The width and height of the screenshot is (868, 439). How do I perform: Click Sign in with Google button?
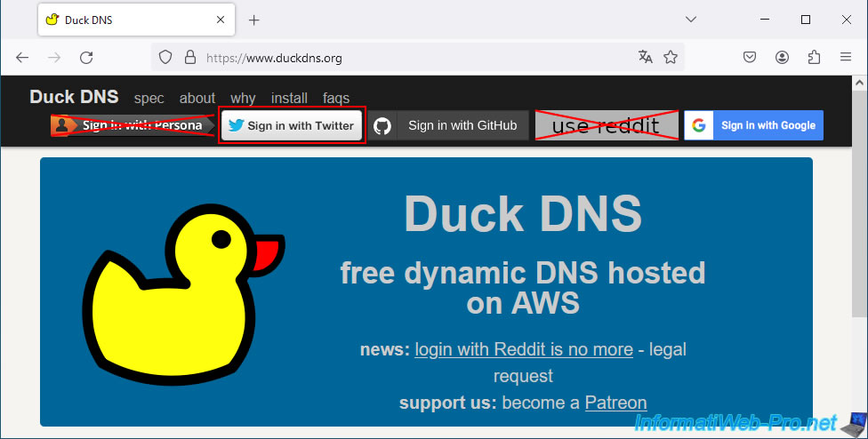click(754, 126)
